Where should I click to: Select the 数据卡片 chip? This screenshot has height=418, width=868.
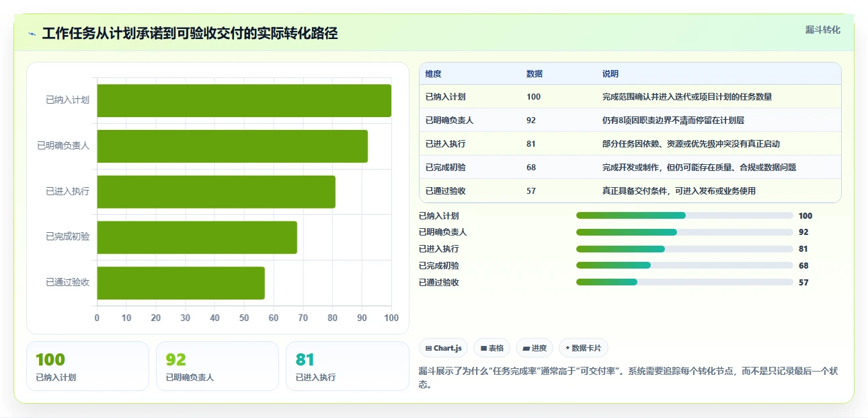point(584,348)
